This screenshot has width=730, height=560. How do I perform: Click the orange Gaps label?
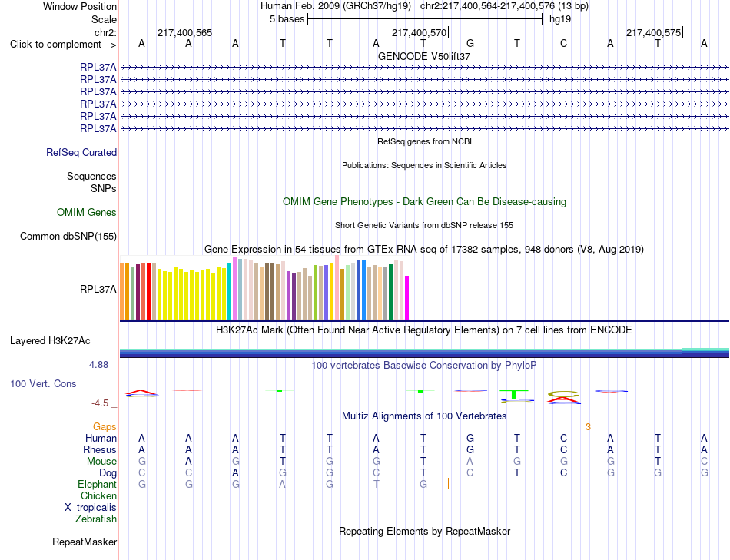[105, 427]
